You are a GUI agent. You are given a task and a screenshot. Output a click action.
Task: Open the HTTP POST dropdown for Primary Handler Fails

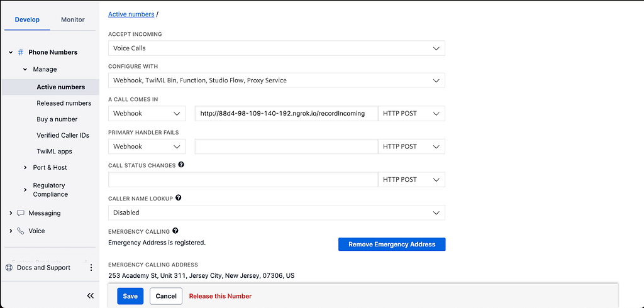tap(411, 146)
